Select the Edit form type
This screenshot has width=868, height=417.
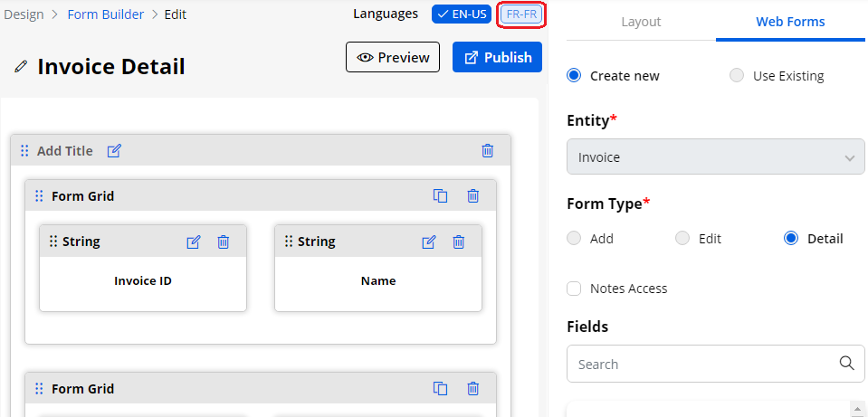tap(682, 239)
